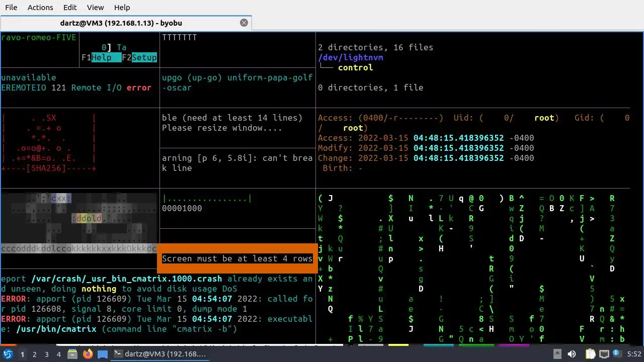This screenshot has height=362, width=644.
Task: Open the network status tray icon
Action: click(x=604, y=354)
